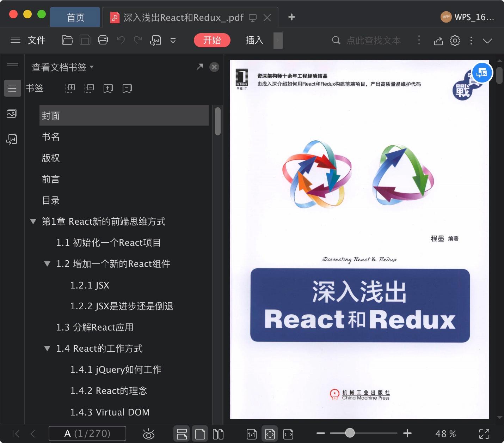This screenshot has height=443, width=504.
Task: Collapse the 1.2 section triangle
Action: [x=47, y=264]
